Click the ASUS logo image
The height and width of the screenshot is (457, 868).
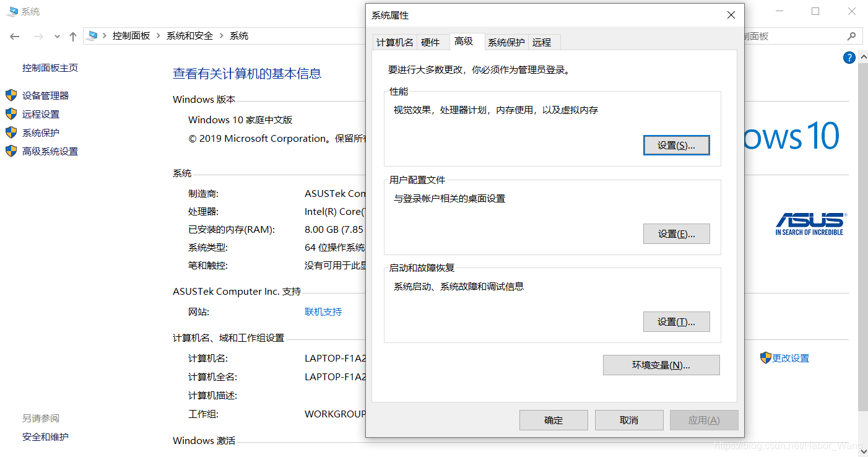[810, 224]
